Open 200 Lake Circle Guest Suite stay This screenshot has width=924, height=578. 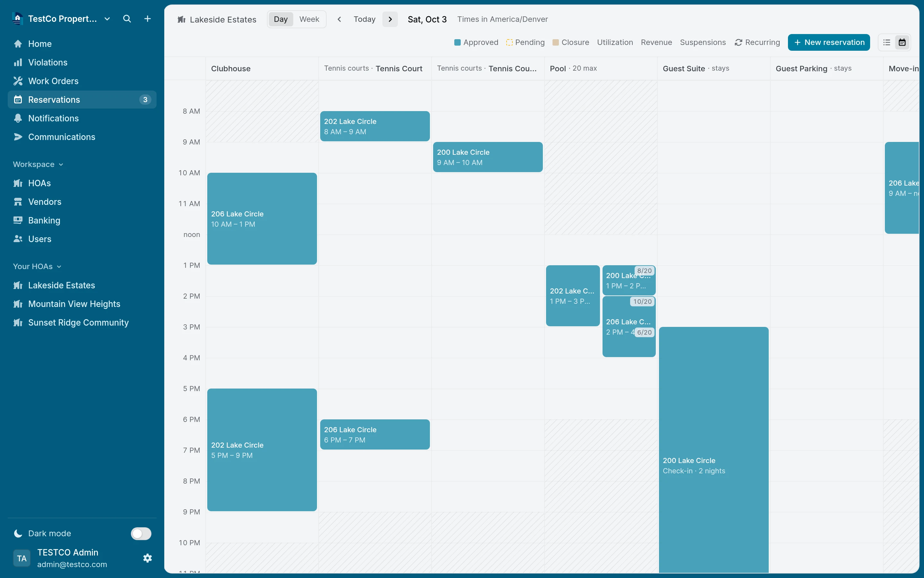[714, 450]
